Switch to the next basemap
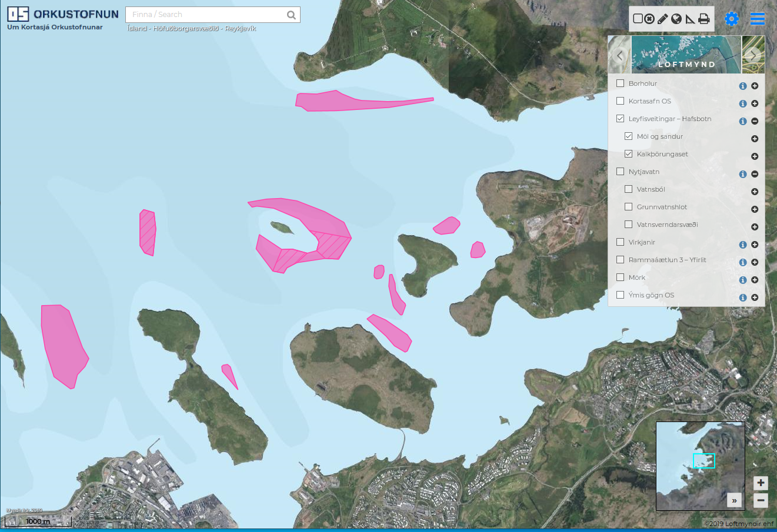 (x=753, y=55)
